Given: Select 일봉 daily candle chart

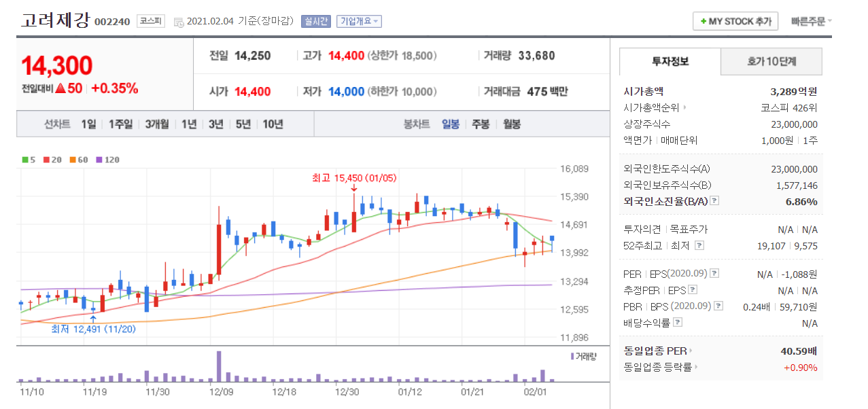Looking at the screenshot, I should (451, 124).
